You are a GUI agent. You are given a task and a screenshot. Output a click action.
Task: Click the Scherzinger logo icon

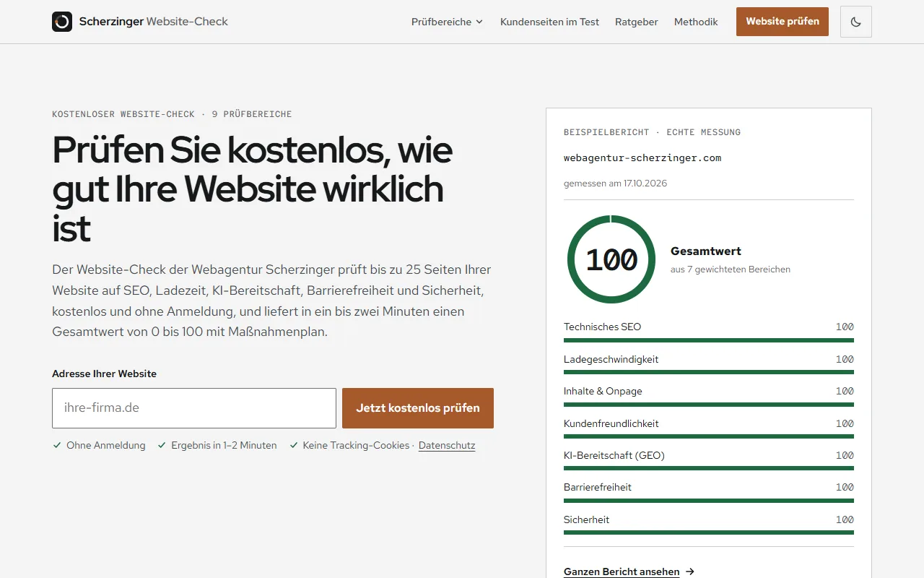[62, 22]
